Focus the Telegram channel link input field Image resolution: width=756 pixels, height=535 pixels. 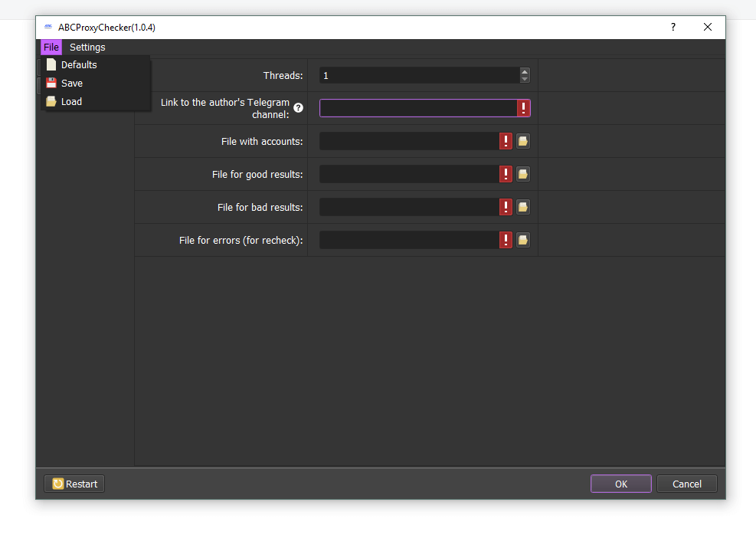point(417,108)
